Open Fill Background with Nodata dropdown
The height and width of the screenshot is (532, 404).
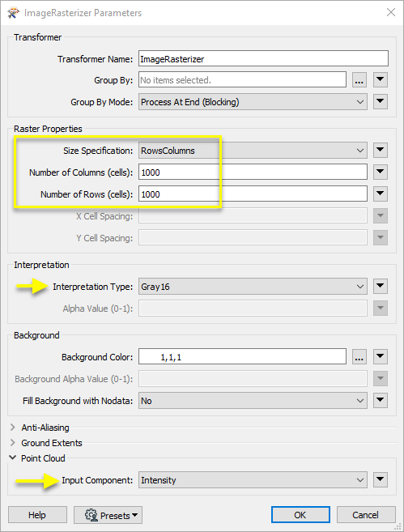click(x=253, y=401)
